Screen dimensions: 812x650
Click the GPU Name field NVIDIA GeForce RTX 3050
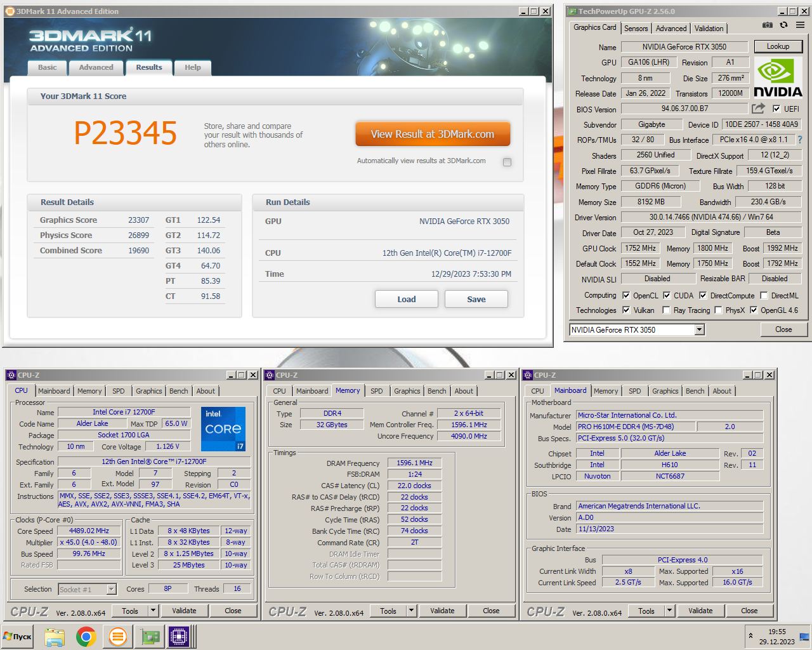point(684,46)
